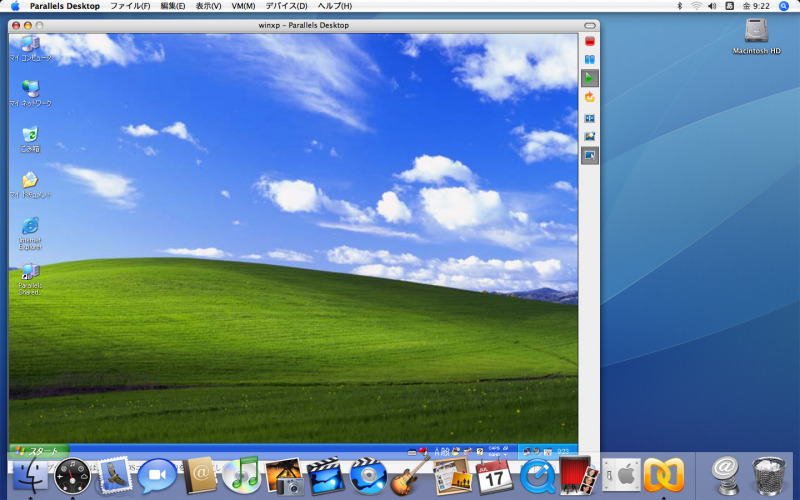Viewport: 800px width, 500px height.
Task: Open the 編集(E) menu
Action: pyautogui.click(x=172, y=6)
